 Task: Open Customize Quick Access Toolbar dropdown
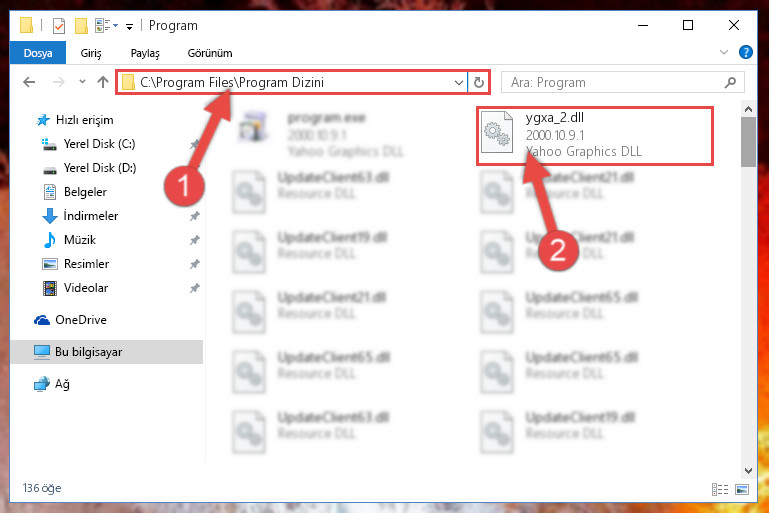pos(129,26)
